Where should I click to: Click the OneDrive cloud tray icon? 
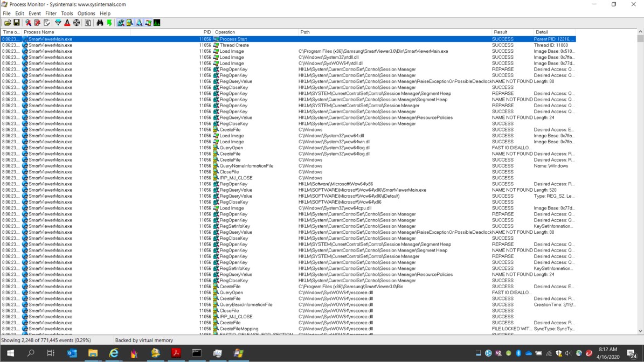(529, 353)
